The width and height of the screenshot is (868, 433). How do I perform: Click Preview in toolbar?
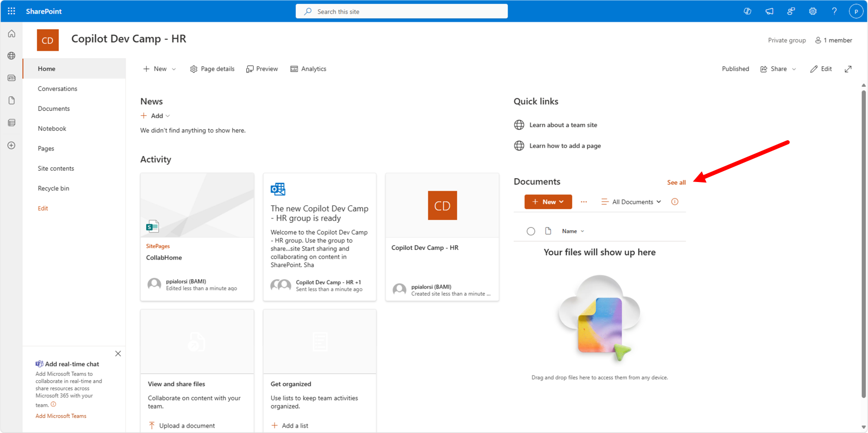262,69
